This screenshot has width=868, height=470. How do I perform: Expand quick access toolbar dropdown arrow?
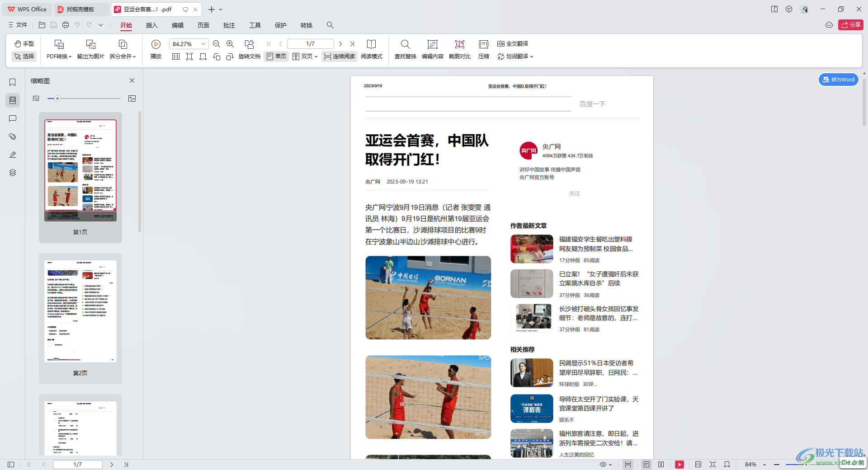(101, 25)
